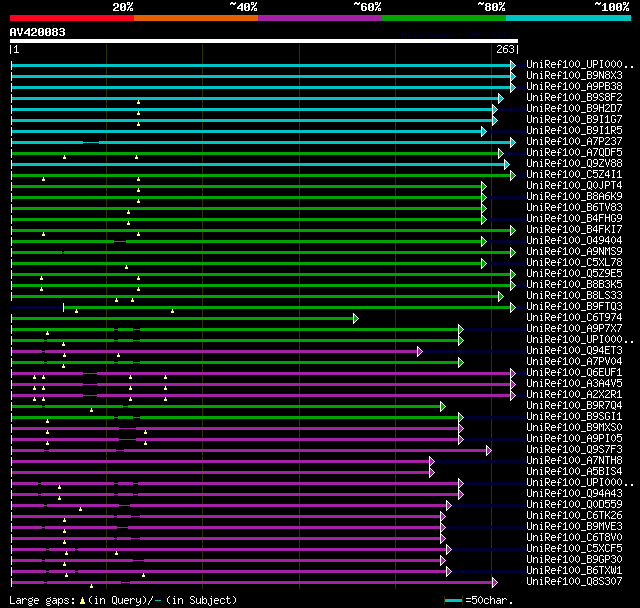Click the cyan ~100% identity legend segment
Viewport: 640px width, 608px height.
click(x=569, y=18)
